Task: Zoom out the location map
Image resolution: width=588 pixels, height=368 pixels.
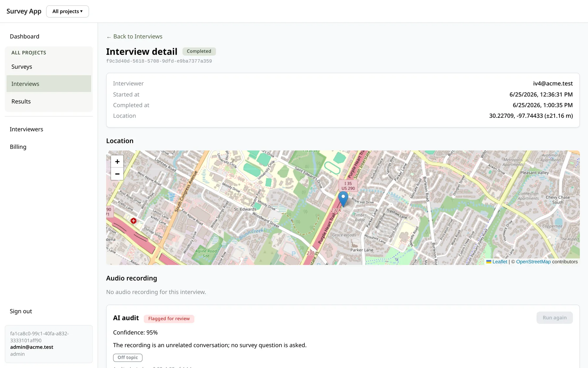Action: tap(117, 174)
